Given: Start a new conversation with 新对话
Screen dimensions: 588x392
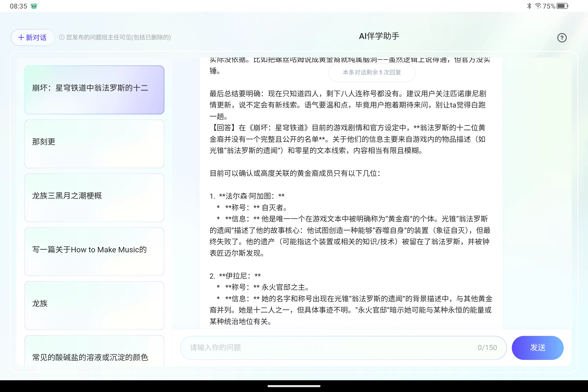Looking at the screenshot, I should 33,37.
